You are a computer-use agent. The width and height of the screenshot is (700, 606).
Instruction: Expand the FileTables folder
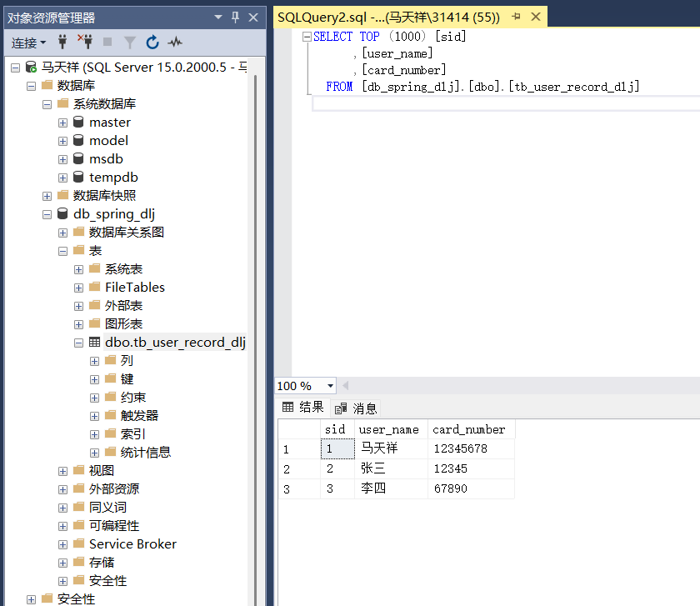78,288
